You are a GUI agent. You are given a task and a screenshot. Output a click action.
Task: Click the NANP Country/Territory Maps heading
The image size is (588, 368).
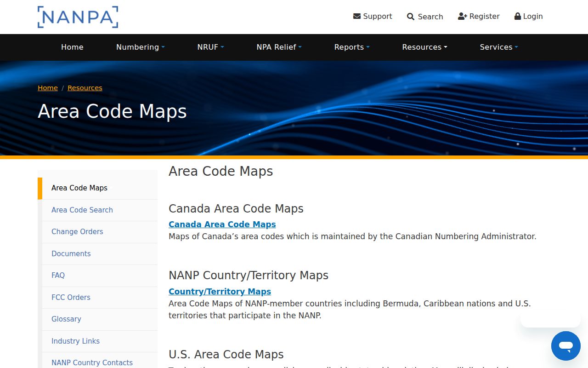click(x=249, y=276)
